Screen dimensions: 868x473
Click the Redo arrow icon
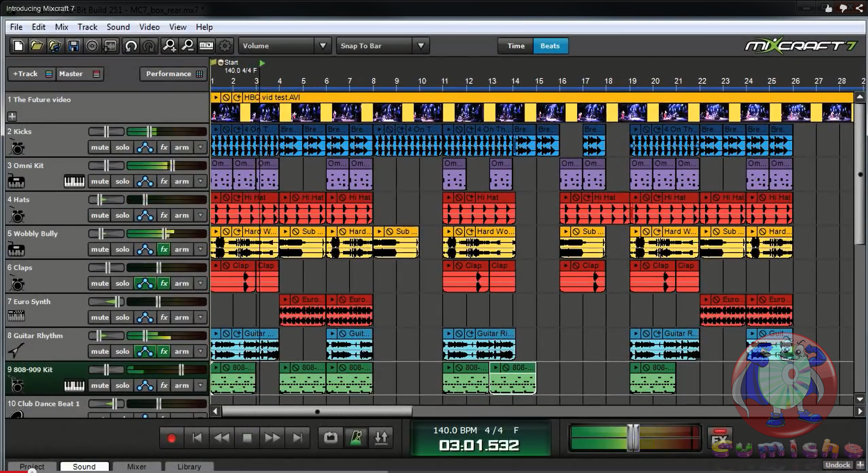point(149,46)
